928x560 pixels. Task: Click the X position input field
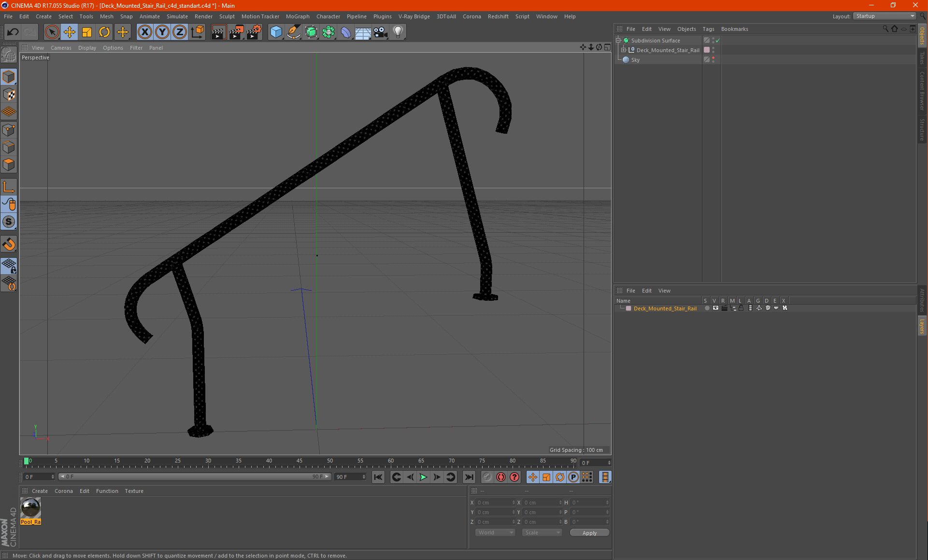tap(496, 503)
